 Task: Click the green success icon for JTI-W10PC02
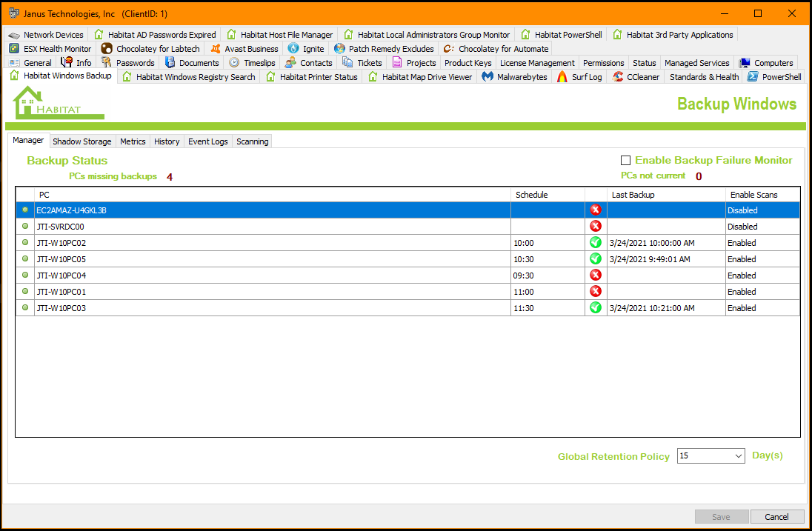tap(595, 243)
